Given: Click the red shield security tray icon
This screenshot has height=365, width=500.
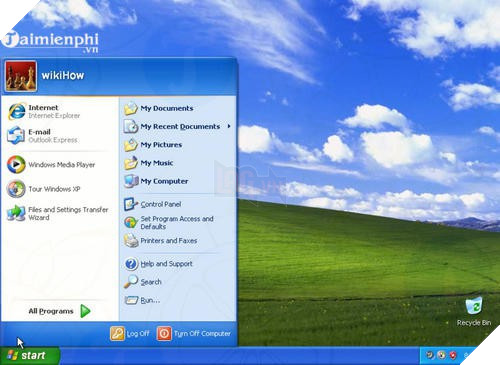Looking at the screenshot, I should point(453,355).
